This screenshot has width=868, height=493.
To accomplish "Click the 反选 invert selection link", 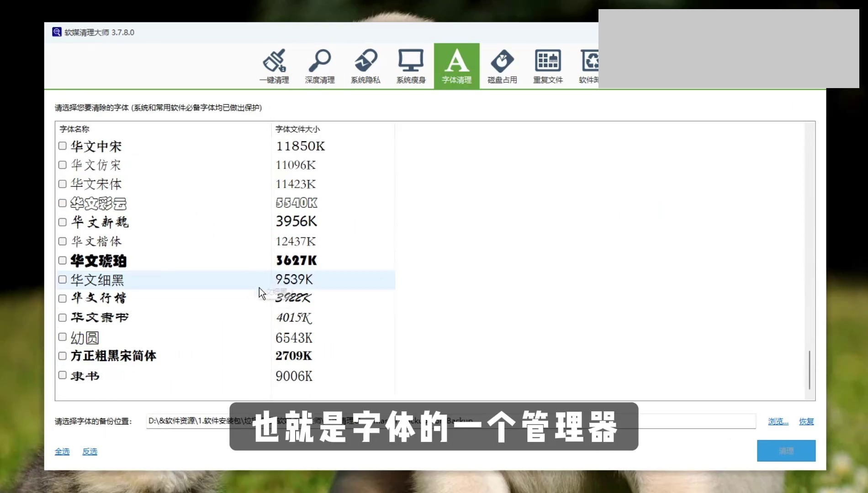I will (x=90, y=451).
